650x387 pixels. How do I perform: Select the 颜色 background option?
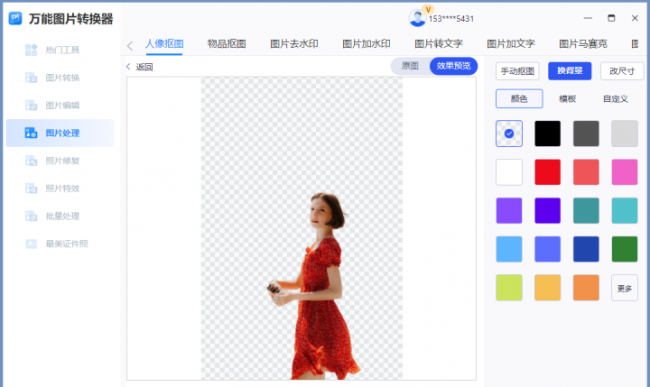click(519, 99)
